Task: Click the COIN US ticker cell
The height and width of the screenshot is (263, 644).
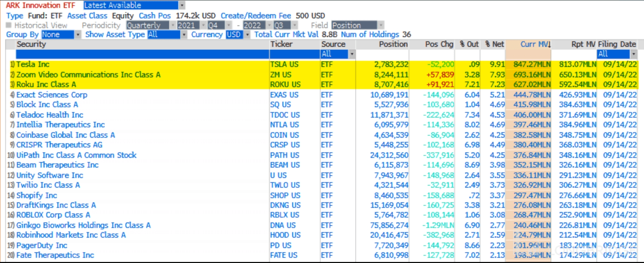Action: click(x=284, y=135)
